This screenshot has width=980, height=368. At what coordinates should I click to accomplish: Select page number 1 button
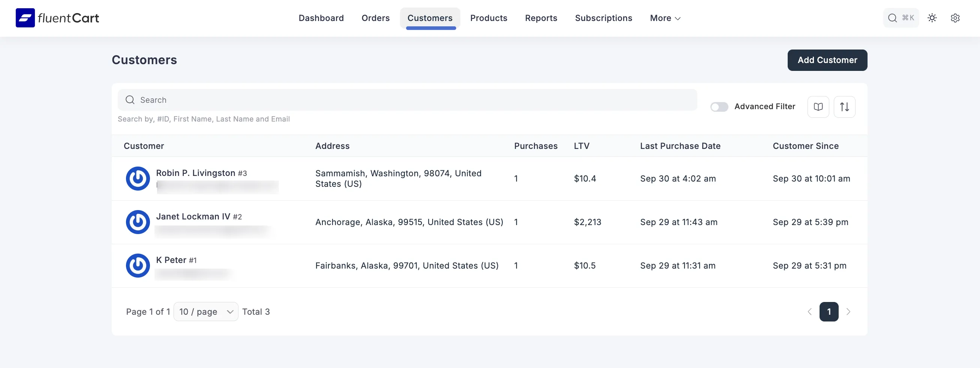pos(829,312)
